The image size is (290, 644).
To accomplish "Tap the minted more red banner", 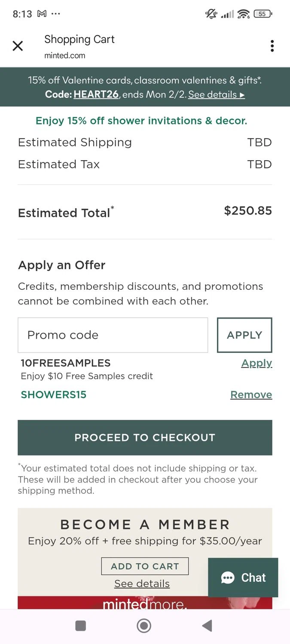I will [x=145, y=603].
